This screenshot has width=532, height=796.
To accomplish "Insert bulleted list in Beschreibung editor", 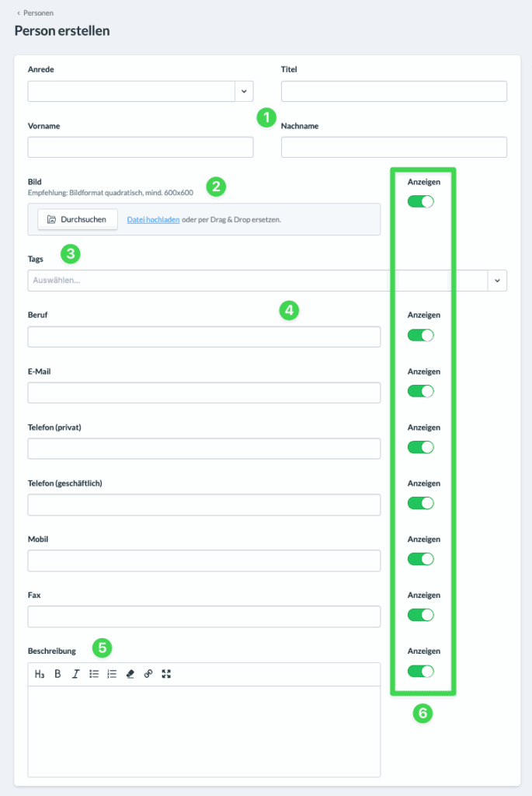I will point(94,674).
